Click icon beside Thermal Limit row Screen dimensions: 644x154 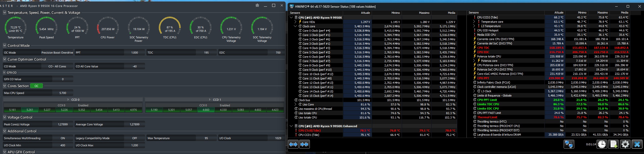point(475,117)
